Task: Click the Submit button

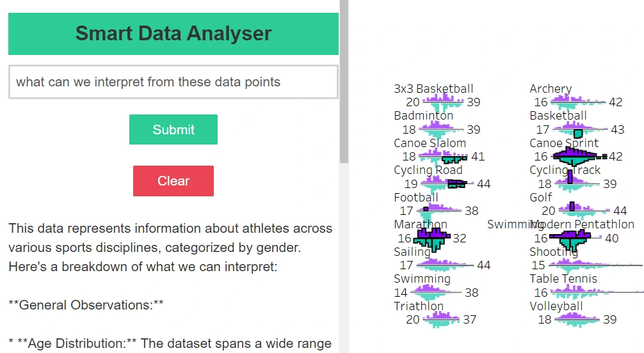Action: click(x=173, y=129)
